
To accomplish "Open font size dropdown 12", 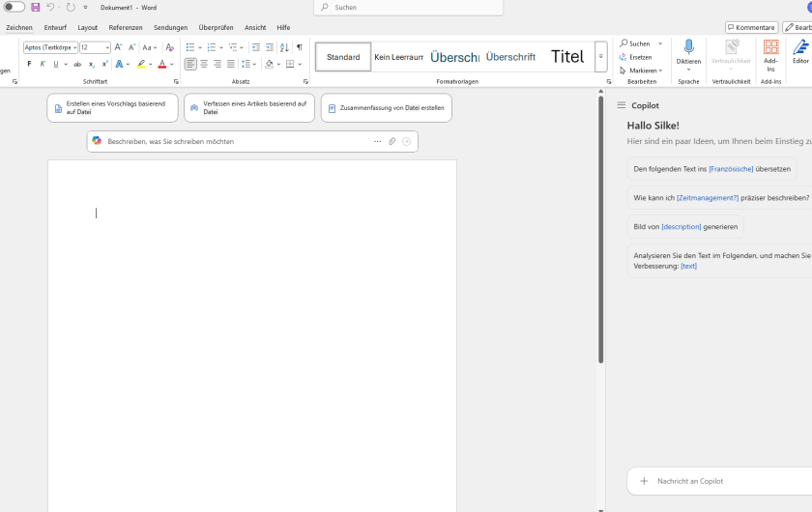I will (107, 47).
